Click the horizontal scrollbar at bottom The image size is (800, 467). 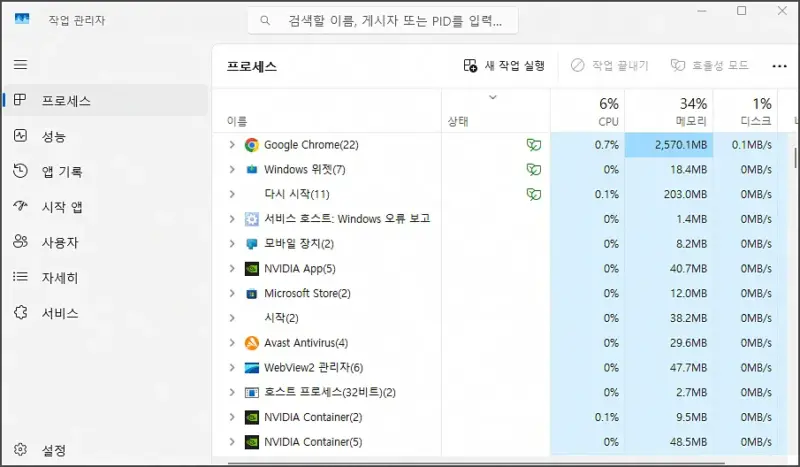(x=475, y=463)
